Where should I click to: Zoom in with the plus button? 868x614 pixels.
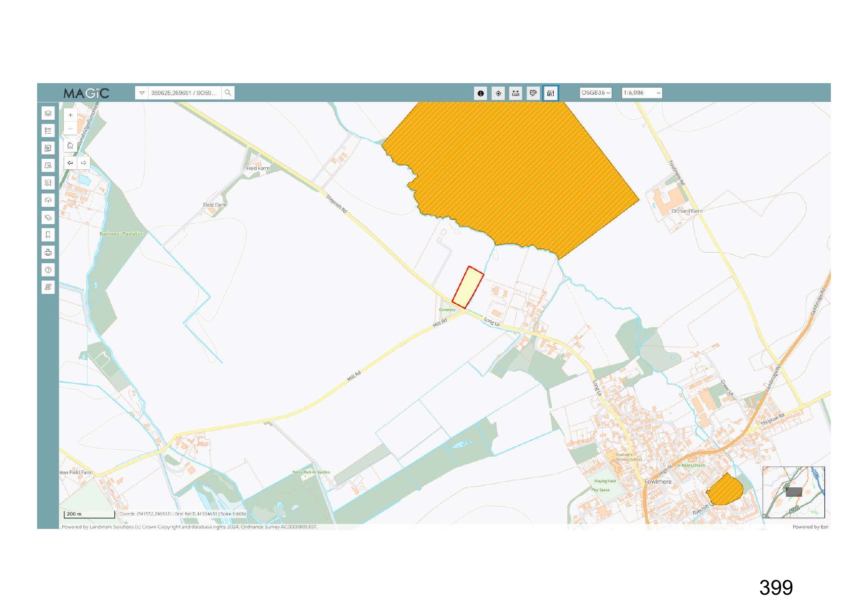(70, 115)
